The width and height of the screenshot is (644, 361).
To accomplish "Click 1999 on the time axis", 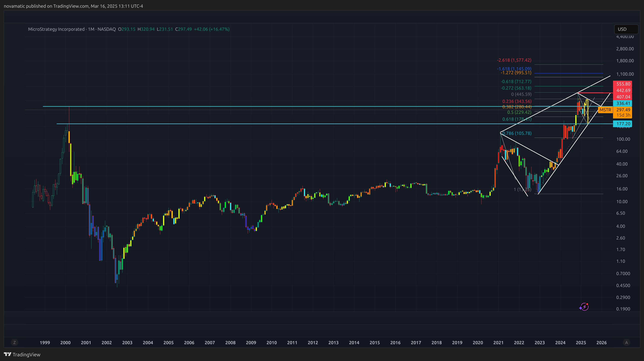I will [x=45, y=343].
